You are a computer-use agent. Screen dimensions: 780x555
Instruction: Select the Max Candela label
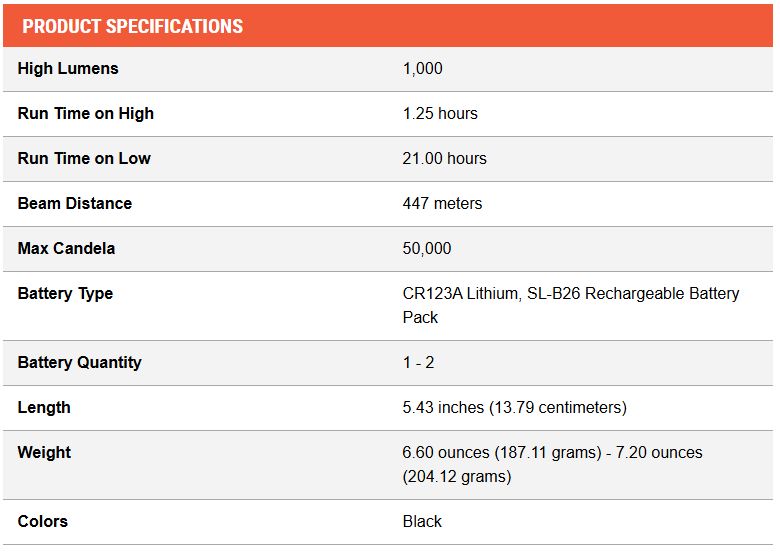coord(66,248)
